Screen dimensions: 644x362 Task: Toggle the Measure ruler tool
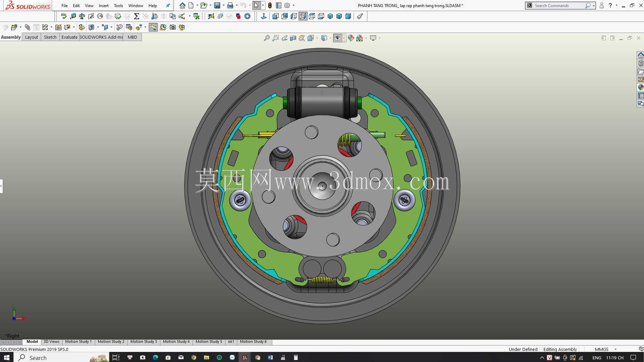pyautogui.click(x=153, y=27)
